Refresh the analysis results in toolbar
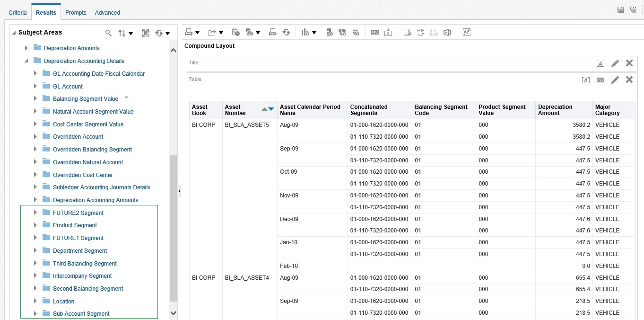This screenshot has height=320, width=644. coord(286,32)
